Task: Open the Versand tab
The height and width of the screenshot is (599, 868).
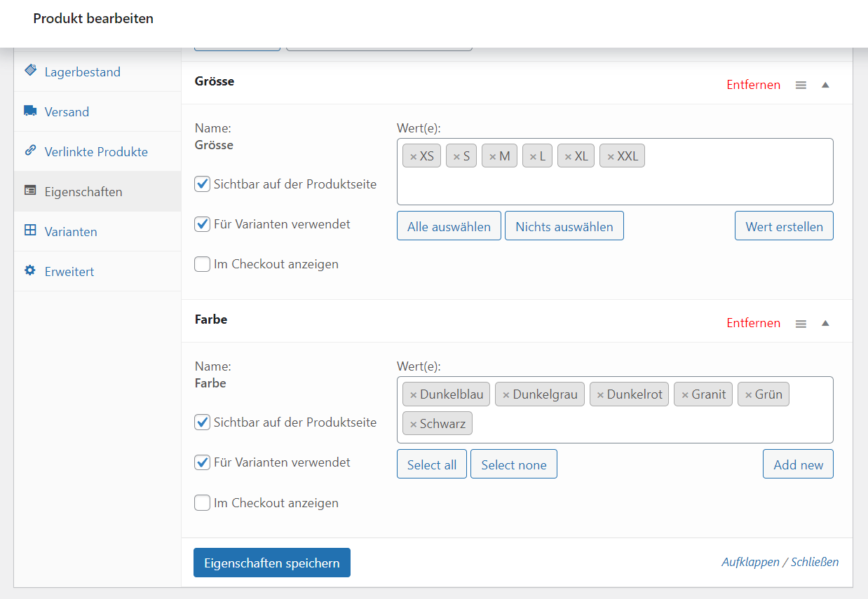Action: (x=97, y=111)
